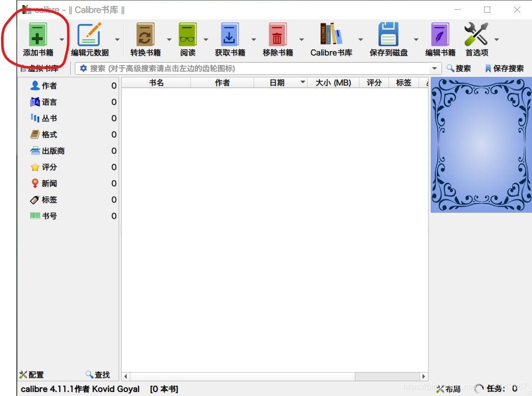This screenshot has height=396, width=532.
Task: Select the Languages (语言) category icon
Action: pos(35,102)
